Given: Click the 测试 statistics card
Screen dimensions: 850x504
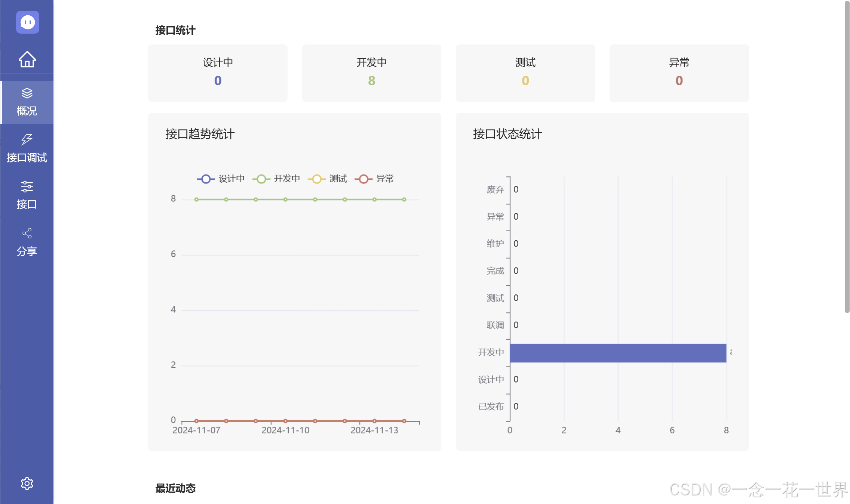Looking at the screenshot, I should coord(525,73).
